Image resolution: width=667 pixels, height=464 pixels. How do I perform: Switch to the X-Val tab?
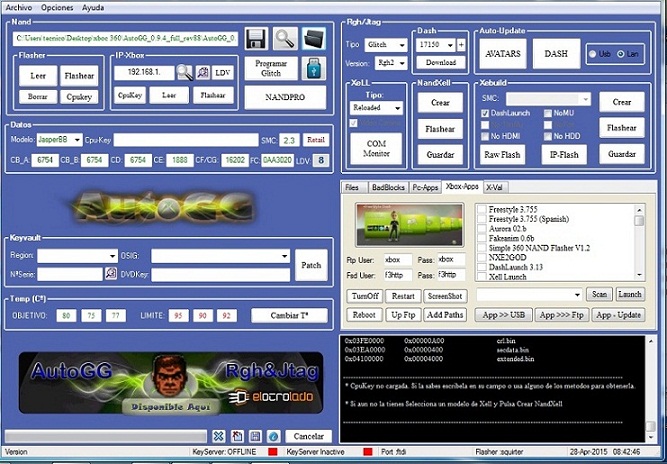click(495, 187)
